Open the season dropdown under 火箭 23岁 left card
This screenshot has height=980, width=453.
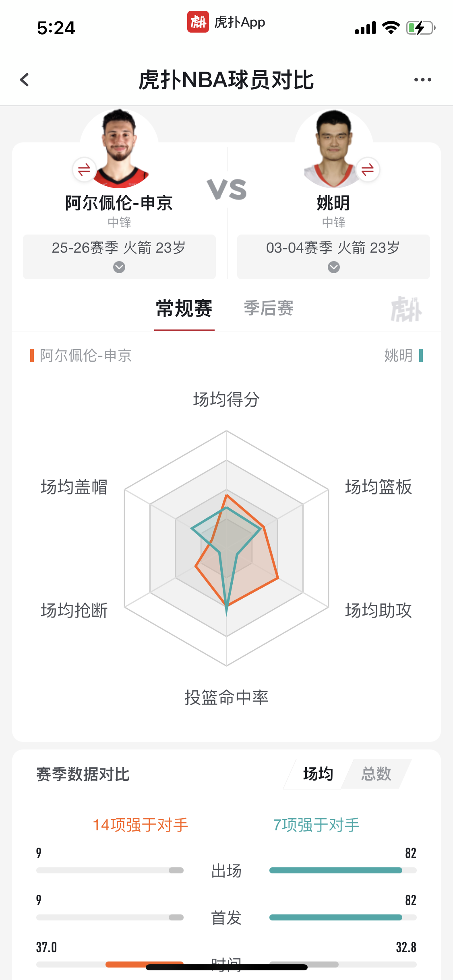(118, 267)
